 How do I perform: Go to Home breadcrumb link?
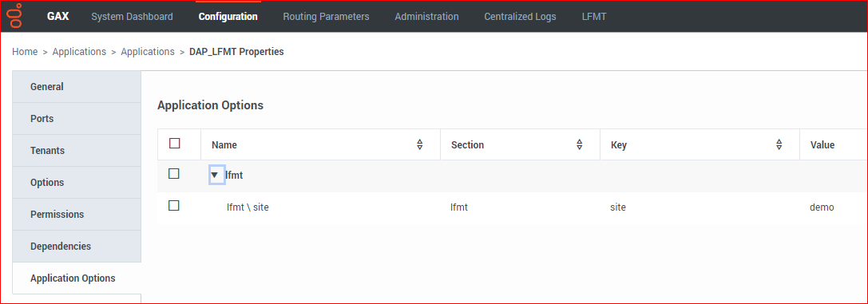click(25, 51)
